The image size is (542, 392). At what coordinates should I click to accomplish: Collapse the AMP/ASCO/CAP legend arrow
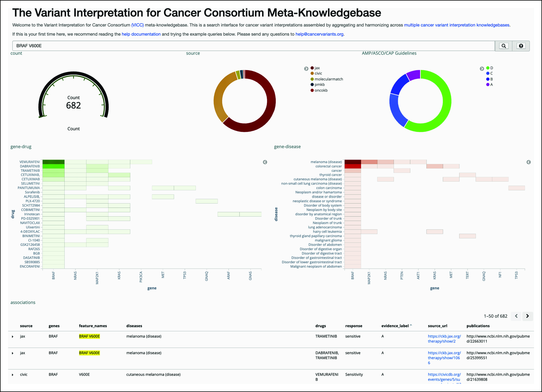click(482, 69)
